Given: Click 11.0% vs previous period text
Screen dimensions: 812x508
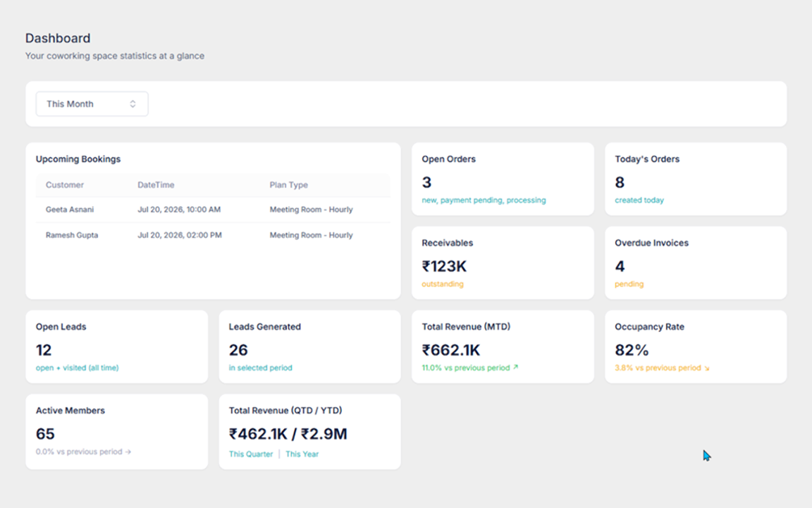Looking at the screenshot, I should tap(465, 368).
